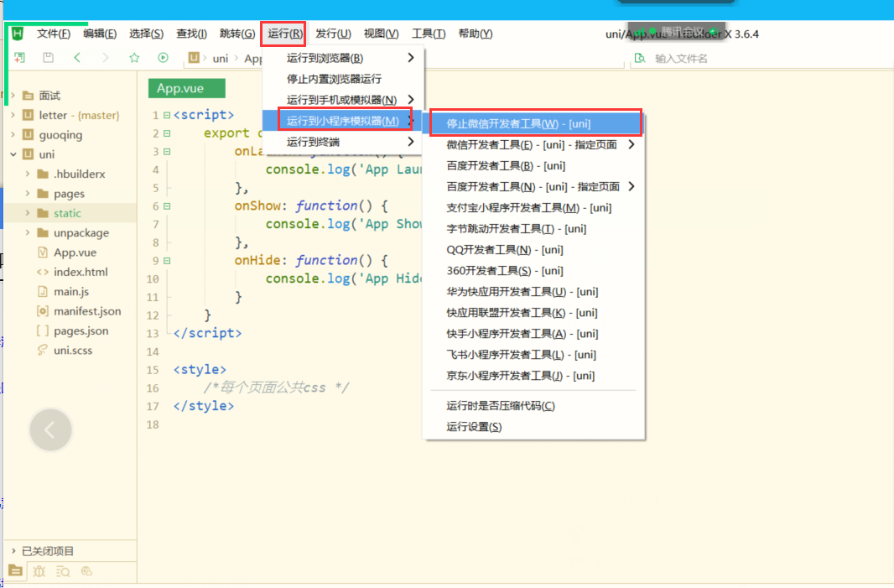The height and width of the screenshot is (588, 894).
Task: Toggle 运行时是否压缩代码(C)
Action: tap(534, 406)
